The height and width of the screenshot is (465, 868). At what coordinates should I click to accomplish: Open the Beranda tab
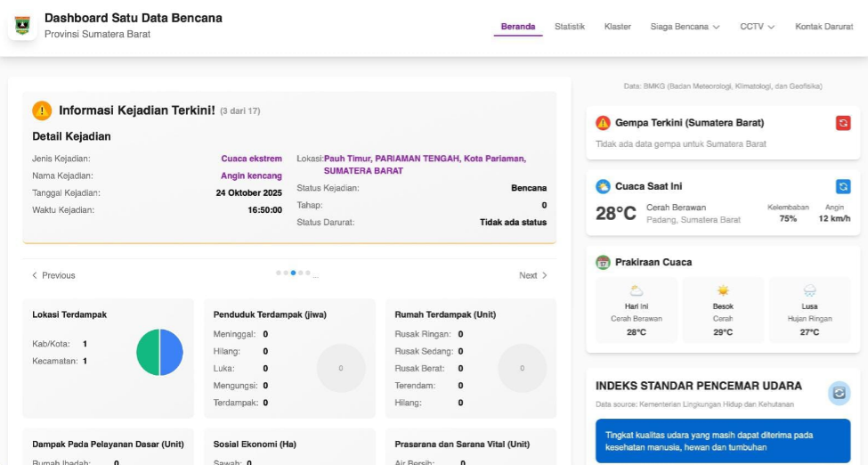(x=518, y=27)
